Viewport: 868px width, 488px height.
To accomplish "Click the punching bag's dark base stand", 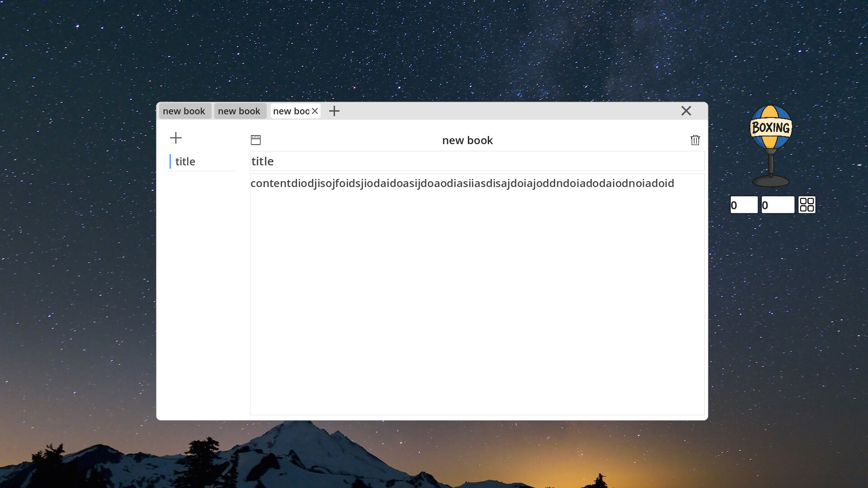I will tap(771, 180).
